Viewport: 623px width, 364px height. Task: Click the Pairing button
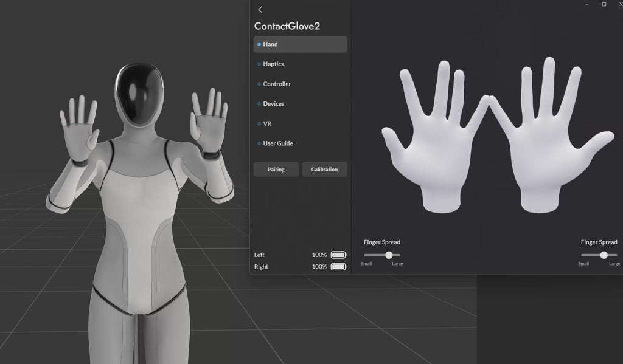pyautogui.click(x=276, y=169)
